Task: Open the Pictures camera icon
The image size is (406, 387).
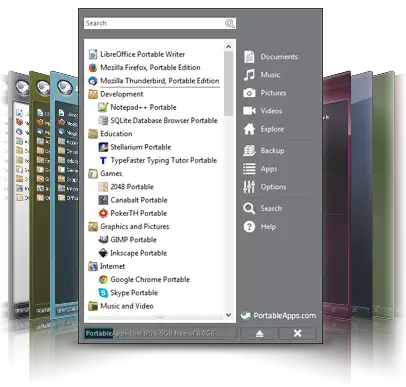Action: tap(249, 93)
